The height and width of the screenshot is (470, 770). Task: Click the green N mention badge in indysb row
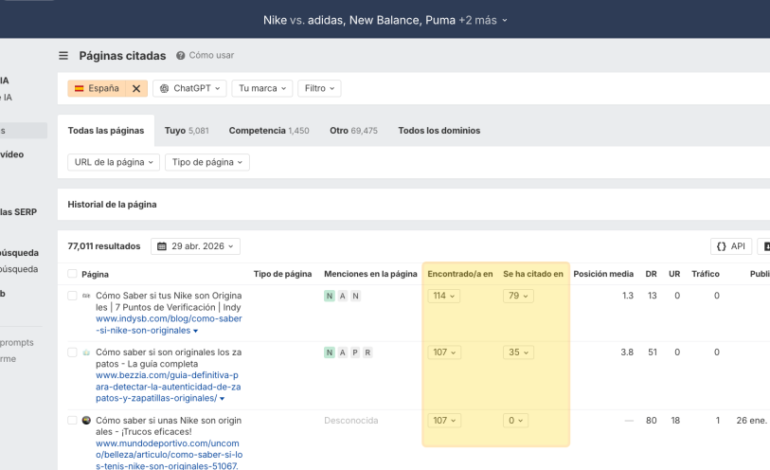[x=330, y=296]
